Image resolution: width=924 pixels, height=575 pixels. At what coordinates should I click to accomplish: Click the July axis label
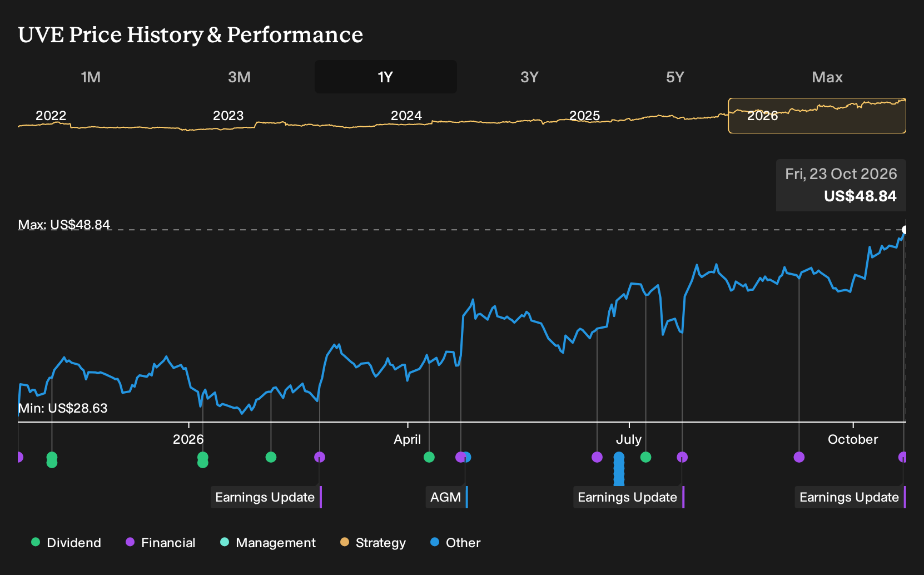pos(629,439)
